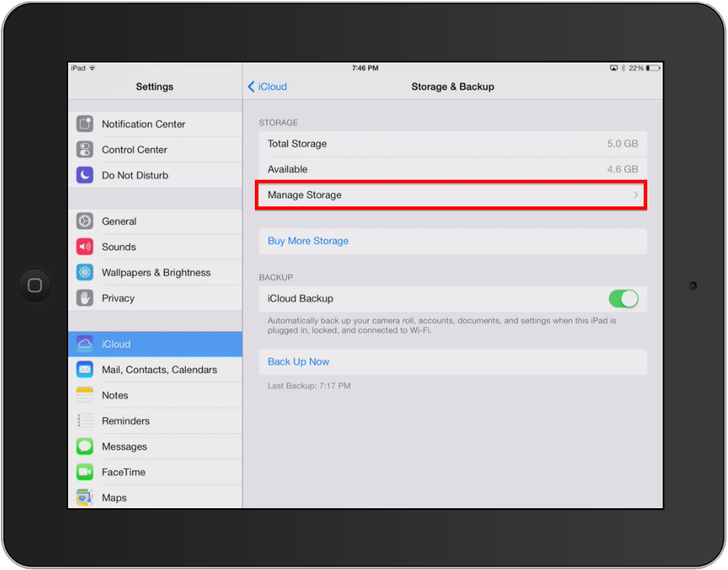
Task: Open Control Center settings
Action: 155,150
